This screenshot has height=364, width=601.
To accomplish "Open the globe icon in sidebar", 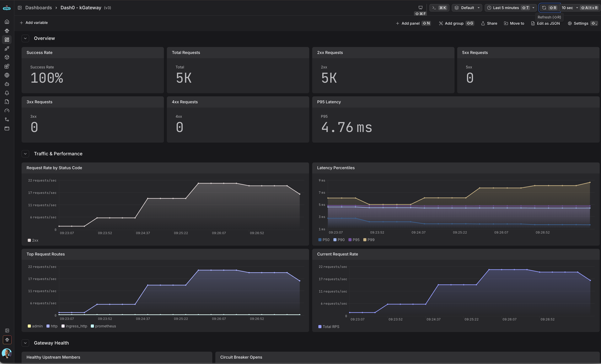I will pos(7,75).
